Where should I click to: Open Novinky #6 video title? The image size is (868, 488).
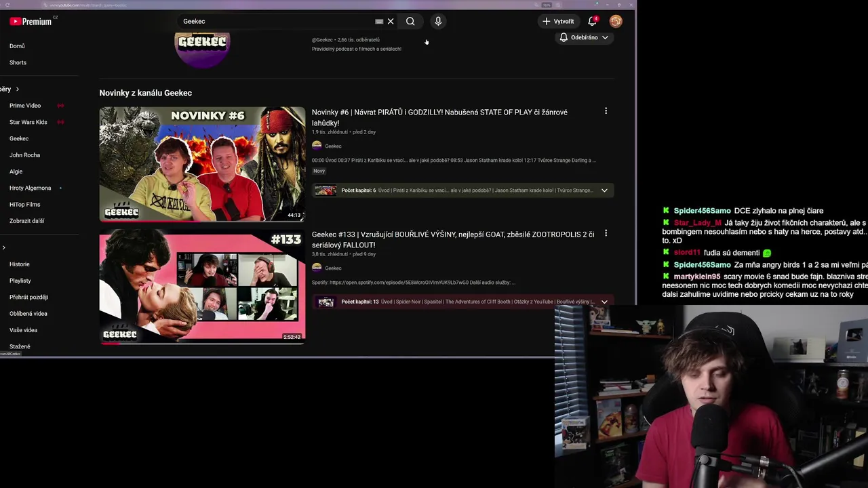pos(439,117)
